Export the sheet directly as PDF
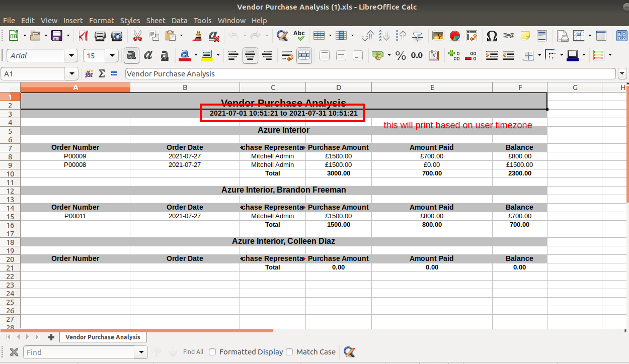The height and width of the screenshot is (364, 629). [84, 36]
